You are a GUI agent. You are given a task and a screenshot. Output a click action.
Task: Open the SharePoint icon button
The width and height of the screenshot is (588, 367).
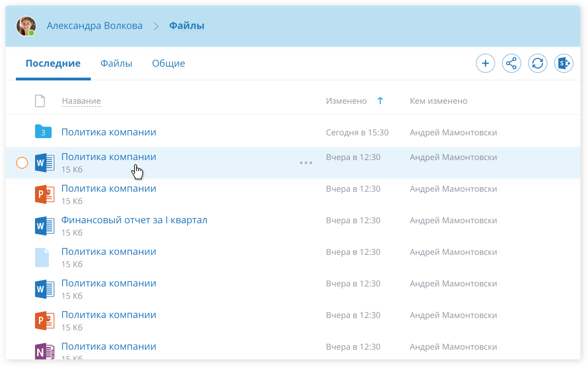pyautogui.click(x=563, y=63)
